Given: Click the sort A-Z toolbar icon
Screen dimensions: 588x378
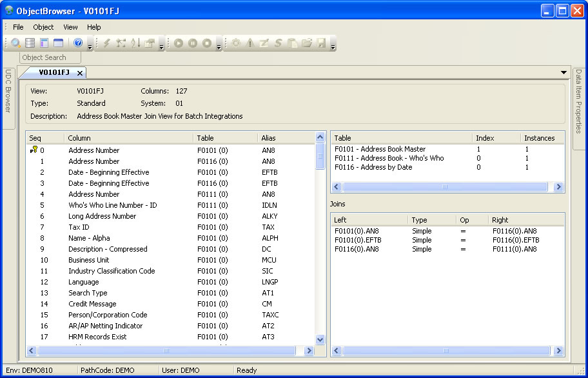Looking at the screenshot, I should point(135,43).
